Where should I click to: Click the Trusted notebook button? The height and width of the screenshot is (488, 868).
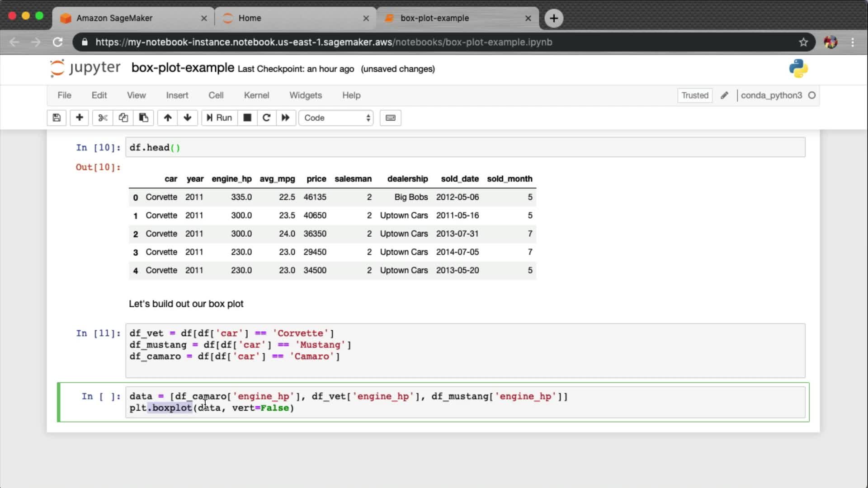(x=695, y=95)
